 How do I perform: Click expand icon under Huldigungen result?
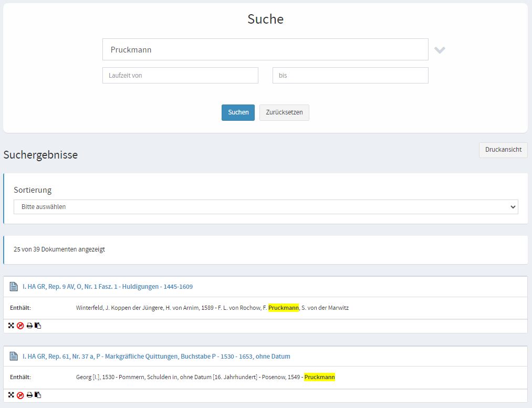coord(11,326)
